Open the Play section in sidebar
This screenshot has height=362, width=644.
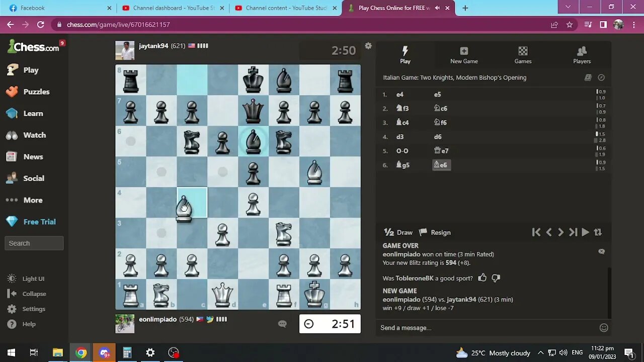point(23,70)
